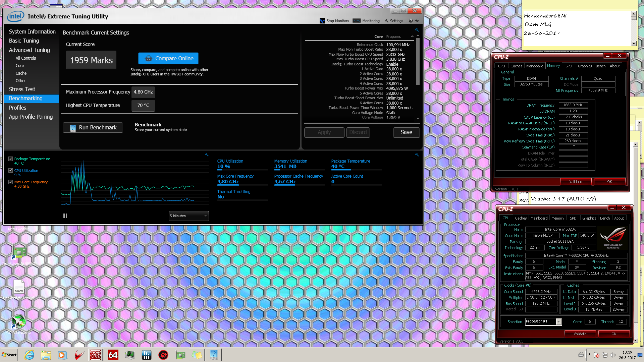Open Graphics tab in processor-info CPU-Z window
The height and width of the screenshot is (362, 644).
[589, 218]
